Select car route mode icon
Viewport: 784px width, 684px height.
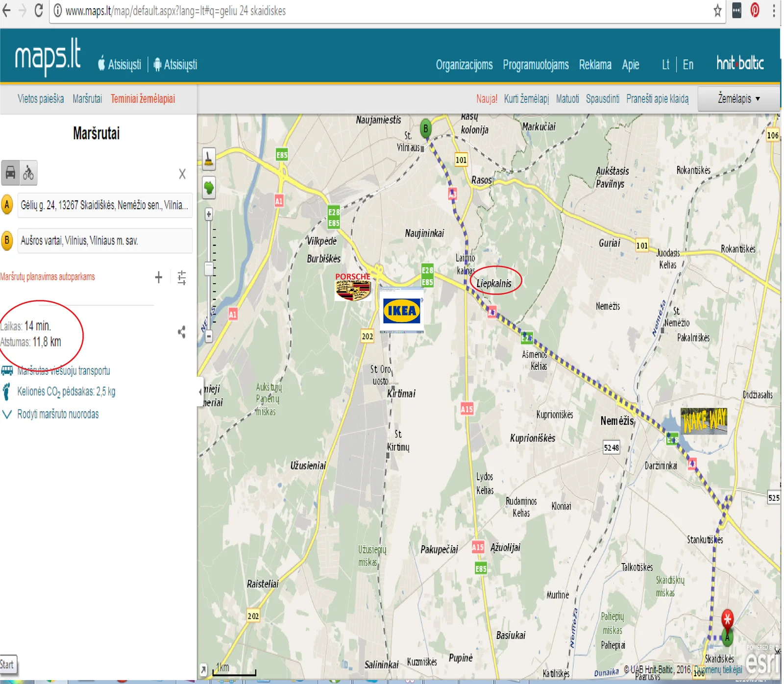pos(10,173)
